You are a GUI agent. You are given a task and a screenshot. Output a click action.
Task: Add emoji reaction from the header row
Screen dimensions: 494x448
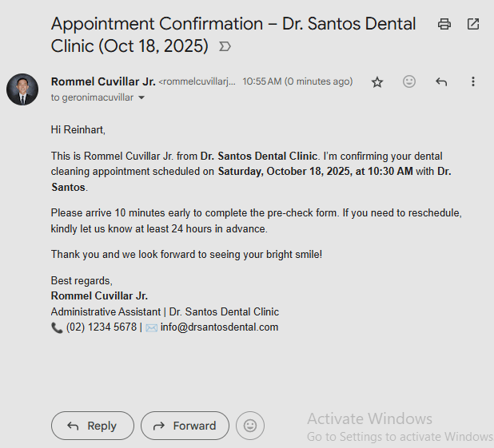point(409,81)
